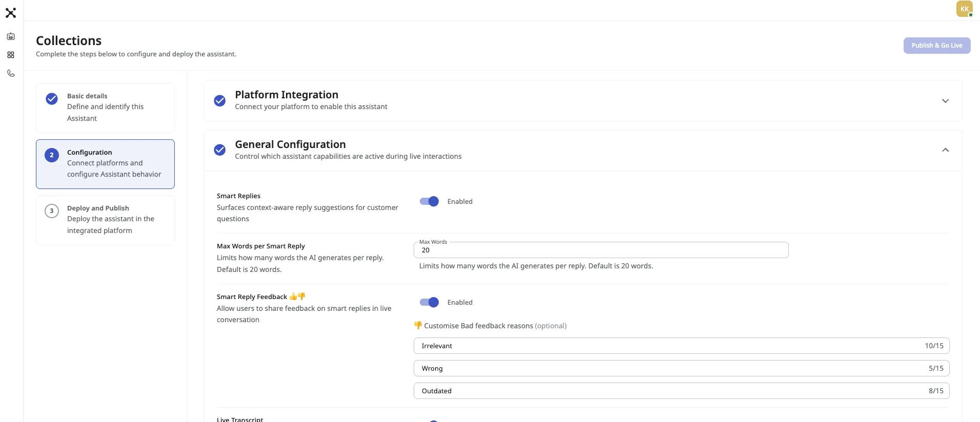Click the Enabled label beside Smart Replies toggle
This screenshot has width=980, height=422.
click(x=460, y=201)
